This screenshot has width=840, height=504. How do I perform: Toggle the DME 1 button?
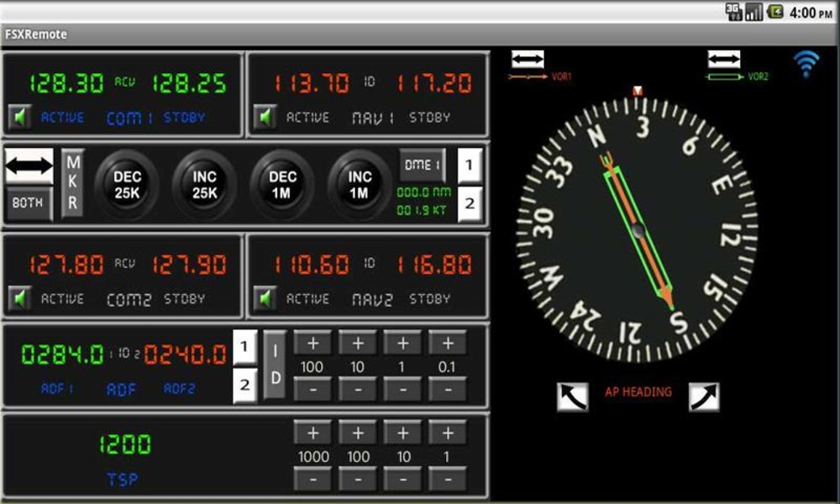point(423,165)
